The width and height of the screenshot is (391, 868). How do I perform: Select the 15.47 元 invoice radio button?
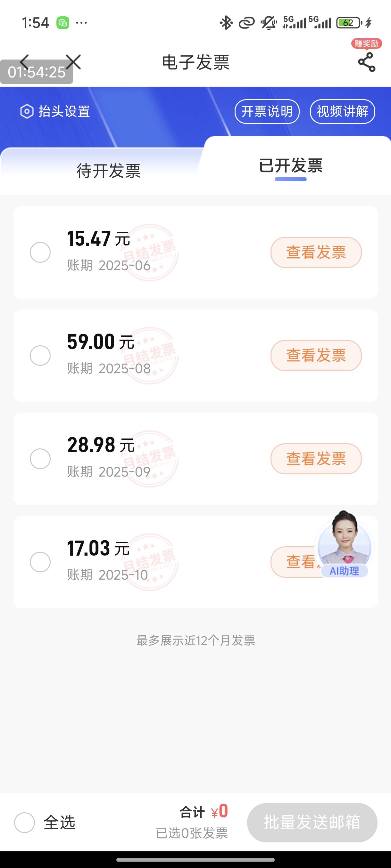(40, 253)
